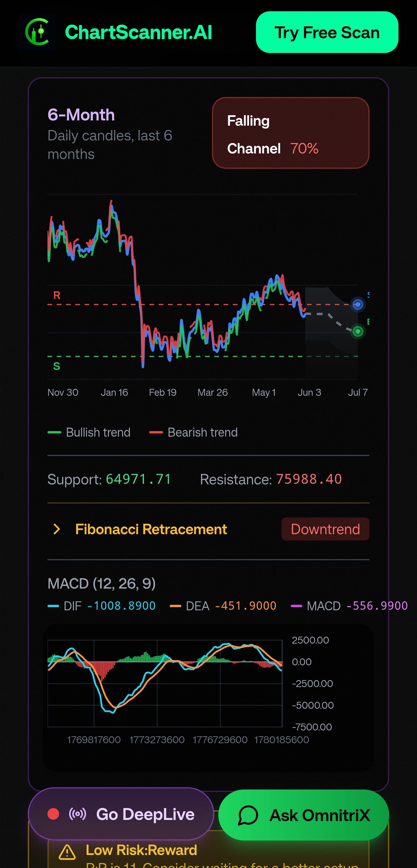Viewport: 417px width, 868px height.
Task: Tap the chat bubble icon in Ask OmnitriX
Action: [x=248, y=815]
